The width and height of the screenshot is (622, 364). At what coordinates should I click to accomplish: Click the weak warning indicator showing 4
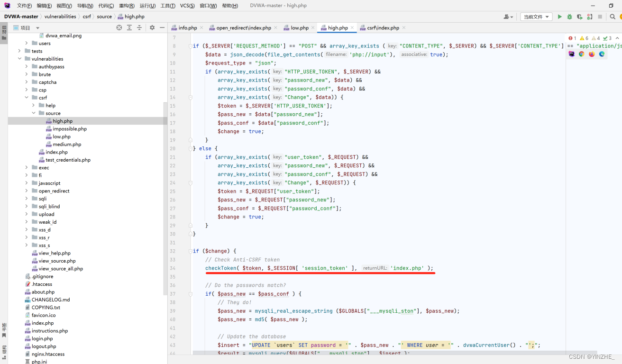coord(595,38)
